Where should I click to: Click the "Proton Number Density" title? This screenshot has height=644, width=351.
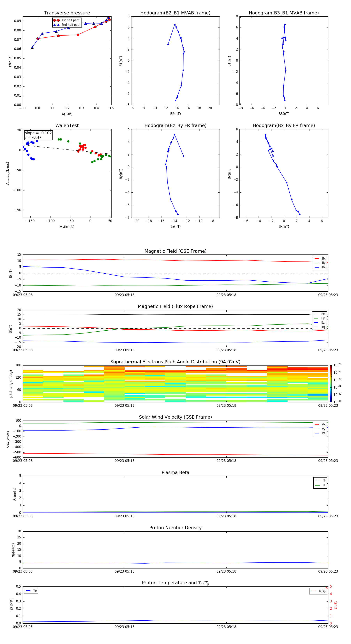[x=175, y=528]
